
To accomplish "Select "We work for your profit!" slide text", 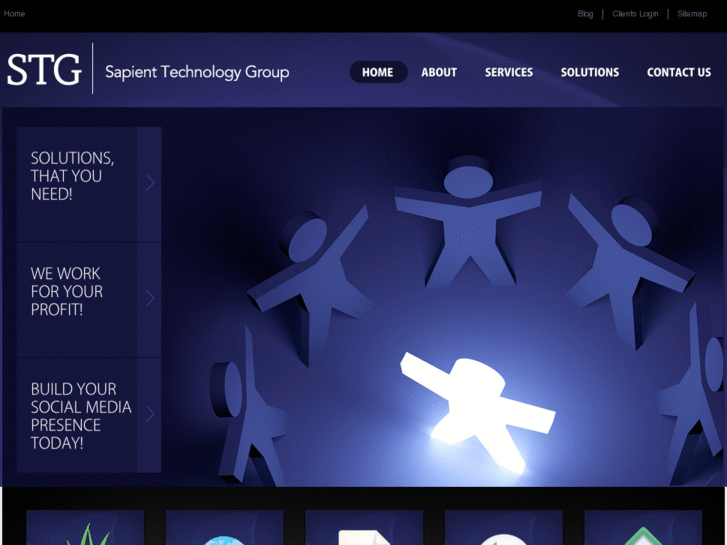I will pyautogui.click(x=67, y=291).
